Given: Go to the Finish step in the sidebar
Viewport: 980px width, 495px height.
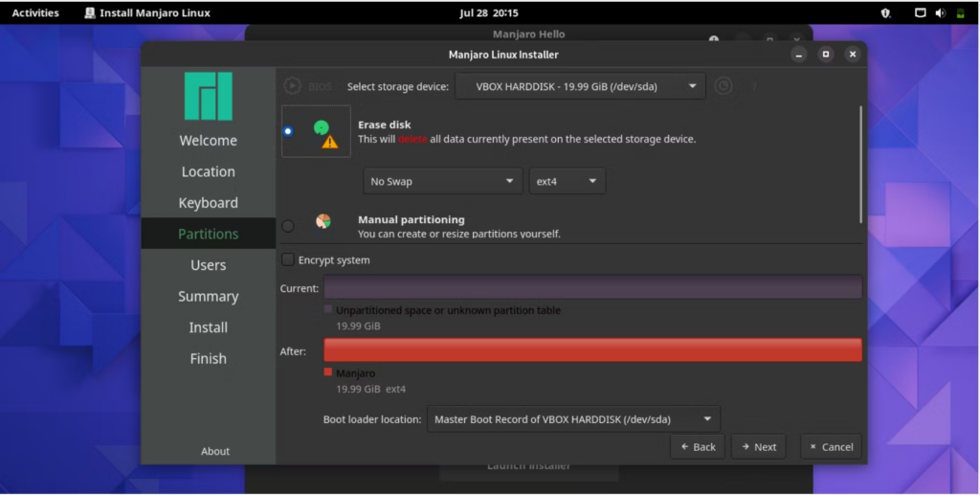Looking at the screenshot, I should [208, 359].
